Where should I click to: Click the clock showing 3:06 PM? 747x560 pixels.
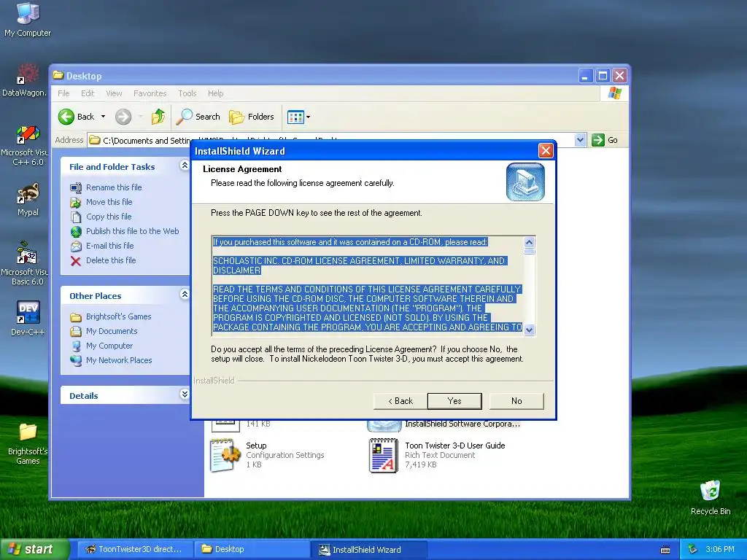point(720,549)
